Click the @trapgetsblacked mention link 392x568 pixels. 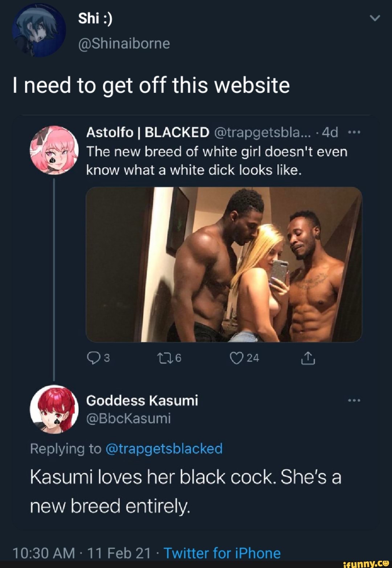(x=164, y=449)
